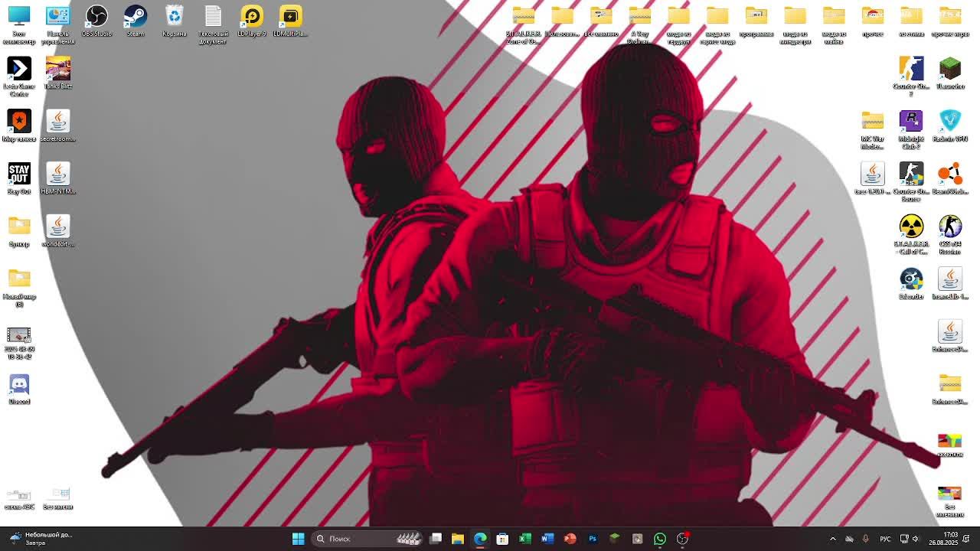Select the secretroom Java file icon

tap(58, 126)
